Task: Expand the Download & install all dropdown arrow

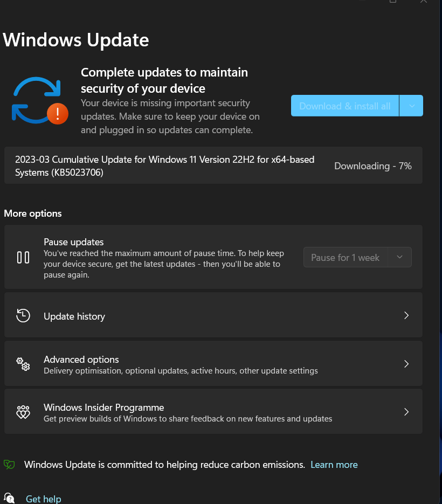Action: 411,106
